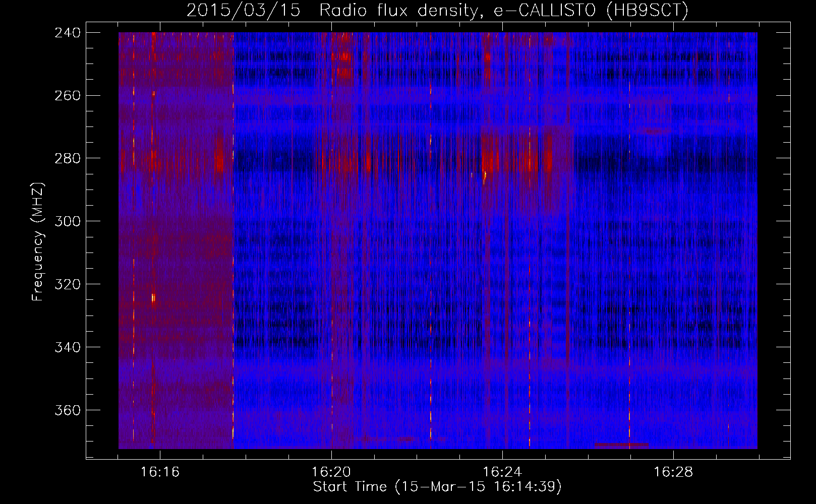The image size is (816, 504).
Task: Click the 340 frequency axis label
Action: pos(68,347)
